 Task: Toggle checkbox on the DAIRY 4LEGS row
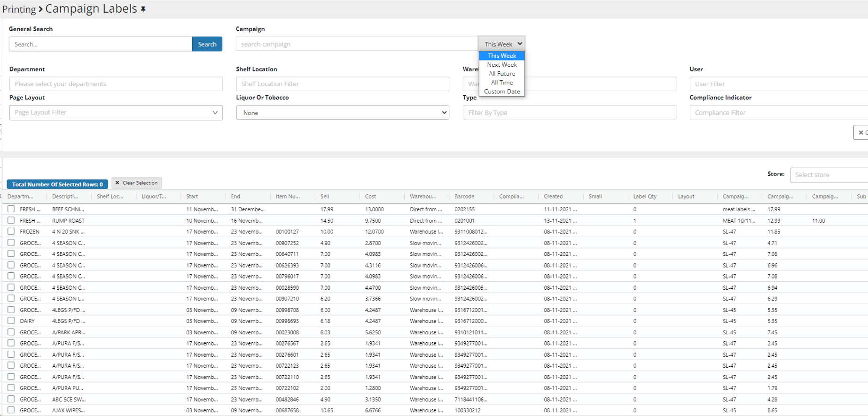(x=11, y=321)
